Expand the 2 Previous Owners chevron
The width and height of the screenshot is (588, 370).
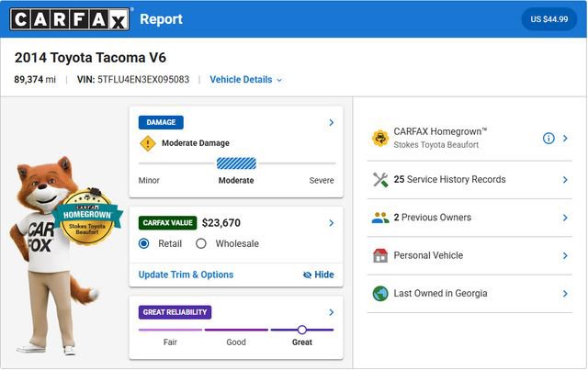click(565, 218)
